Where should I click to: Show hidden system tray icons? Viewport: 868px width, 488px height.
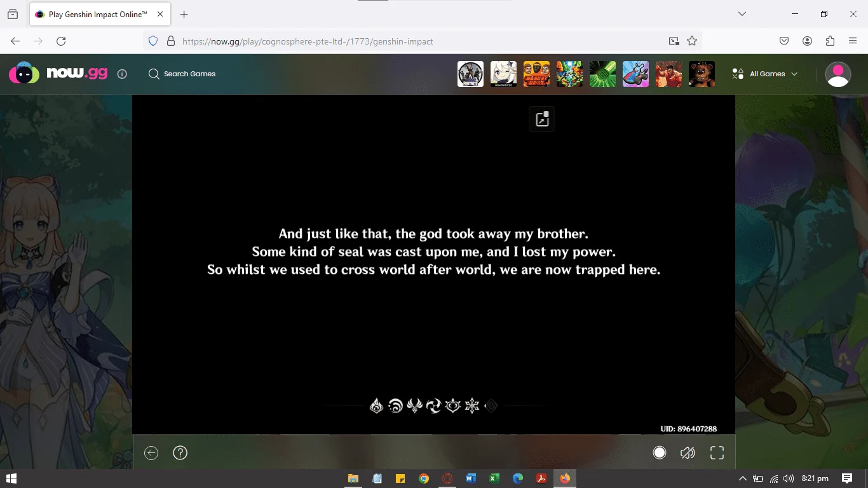coord(742,478)
